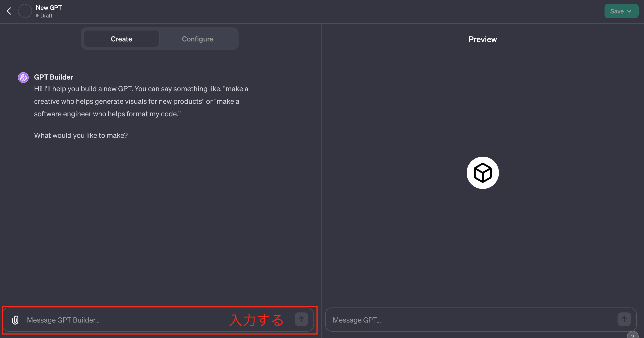Click the cube icon in Preview

tap(483, 173)
